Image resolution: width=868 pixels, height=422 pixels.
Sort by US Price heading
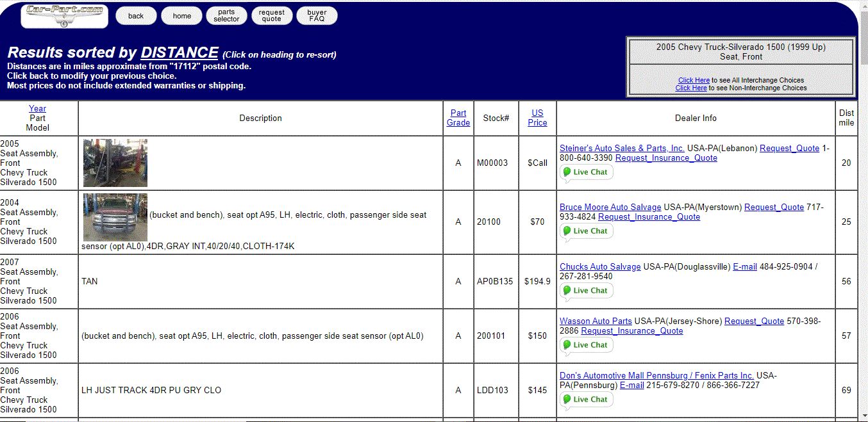click(x=537, y=118)
